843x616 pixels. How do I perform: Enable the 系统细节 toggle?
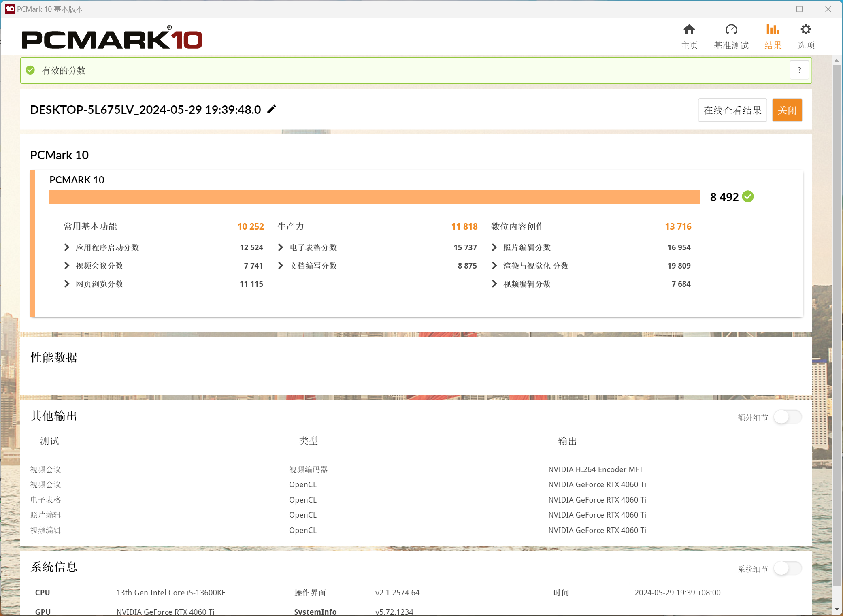click(x=787, y=569)
